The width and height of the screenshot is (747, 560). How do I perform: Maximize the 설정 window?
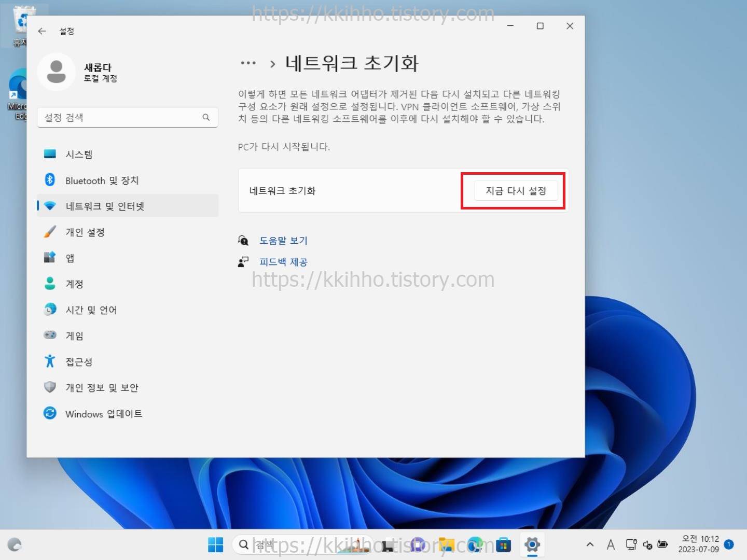(x=540, y=26)
